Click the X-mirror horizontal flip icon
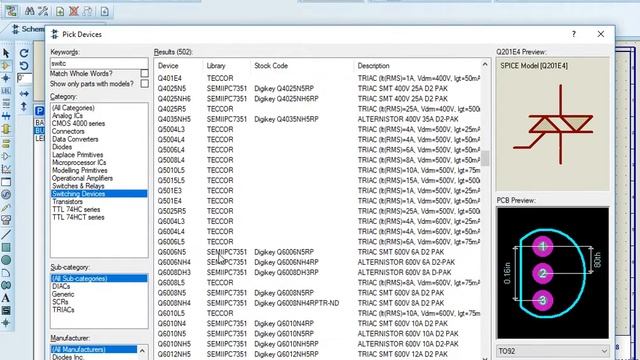Image resolution: width=640 pixels, height=360 pixels. pos(24,94)
